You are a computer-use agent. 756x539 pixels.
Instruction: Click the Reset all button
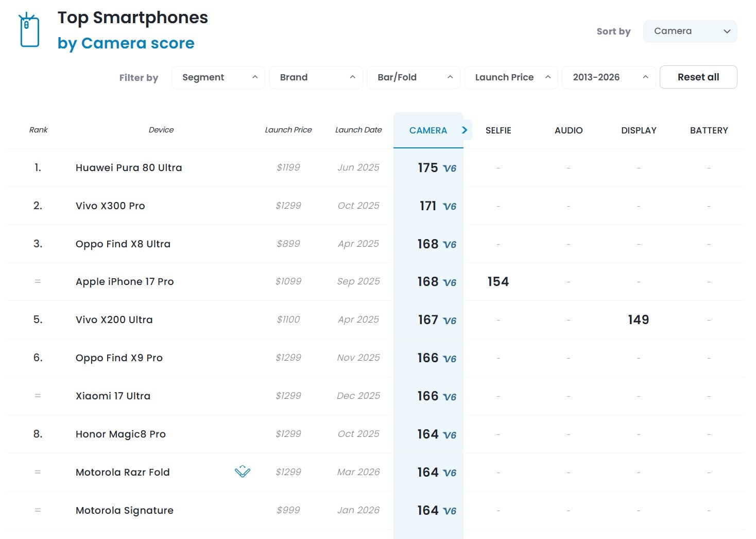coord(698,77)
